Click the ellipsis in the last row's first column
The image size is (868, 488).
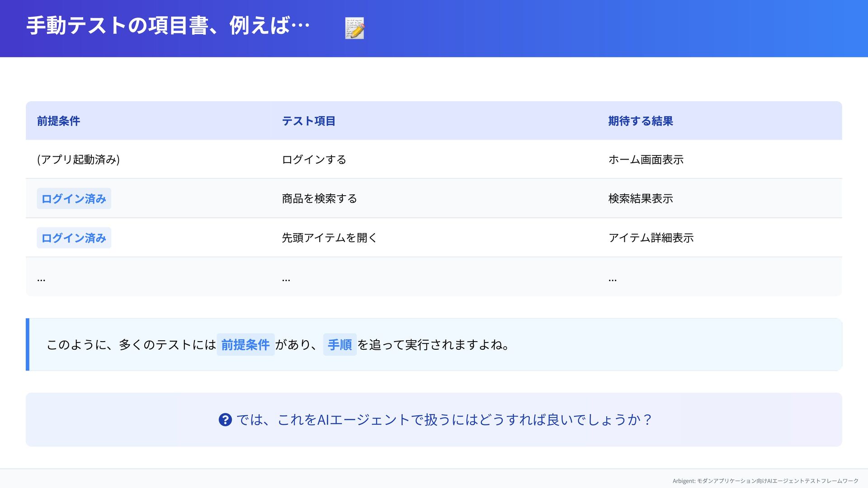pyautogui.click(x=41, y=280)
